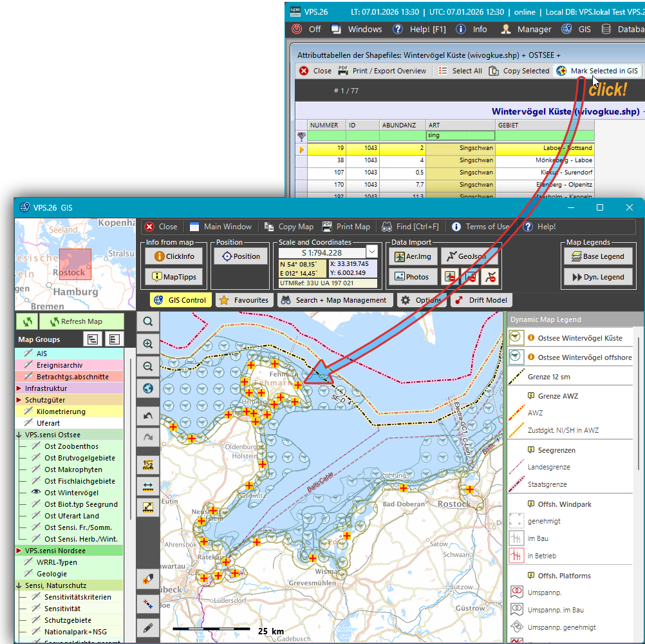Image resolution: width=645 pixels, height=644 pixels.
Task: Click the red location rectangle on overview map
Action: pos(75,264)
